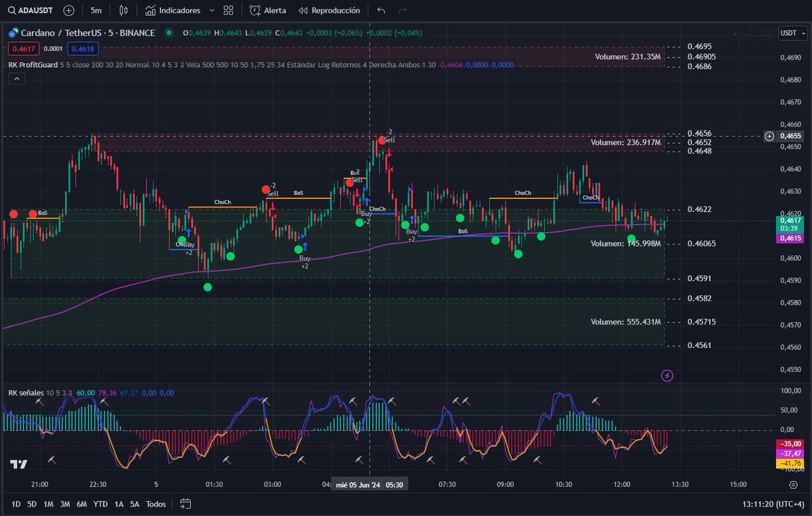Viewport: 812px width, 516px height.
Task: Open the ADAUSDT symbol search
Action: coord(30,11)
